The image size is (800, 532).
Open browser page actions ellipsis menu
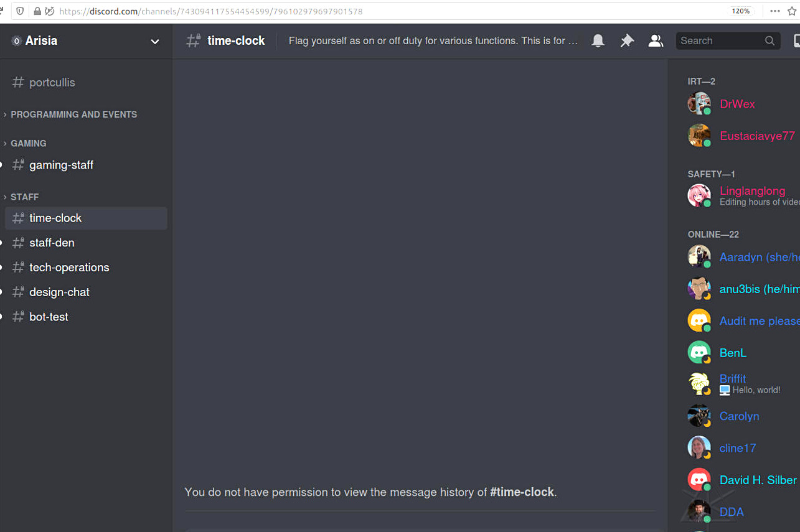pos(774,11)
